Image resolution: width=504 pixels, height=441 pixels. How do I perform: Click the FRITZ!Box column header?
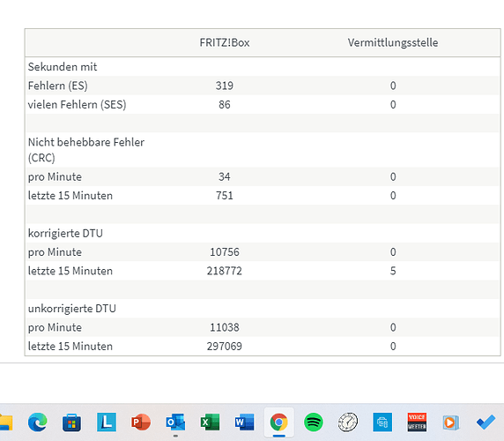[225, 43]
